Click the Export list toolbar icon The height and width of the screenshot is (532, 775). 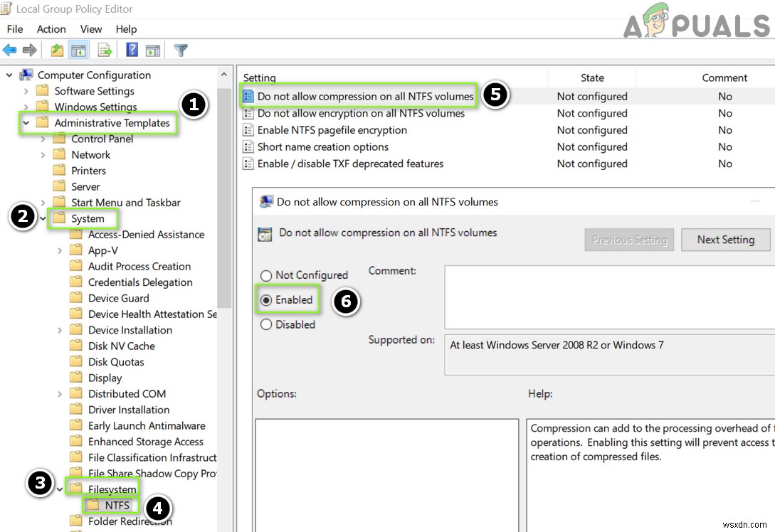pos(105,50)
